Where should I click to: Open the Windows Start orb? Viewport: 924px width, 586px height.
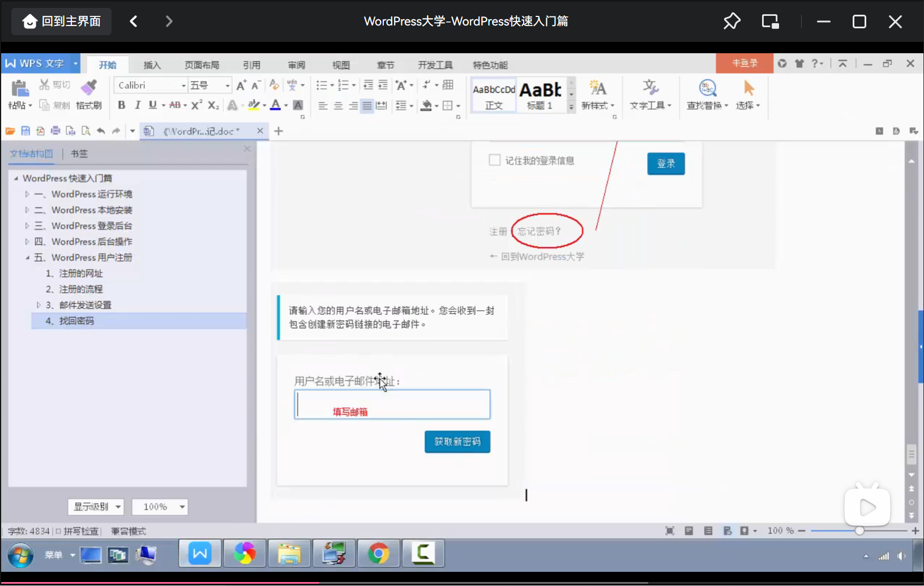[x=20, y=555]
